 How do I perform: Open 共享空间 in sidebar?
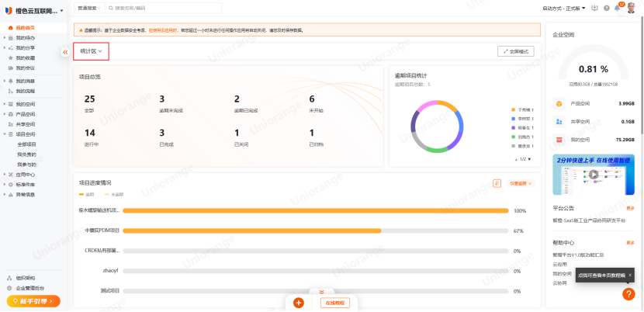click(26, 124)
